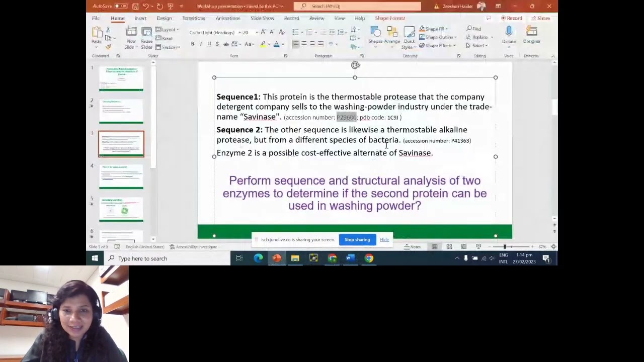Switch to Slide Sorter view

(449, 247)
